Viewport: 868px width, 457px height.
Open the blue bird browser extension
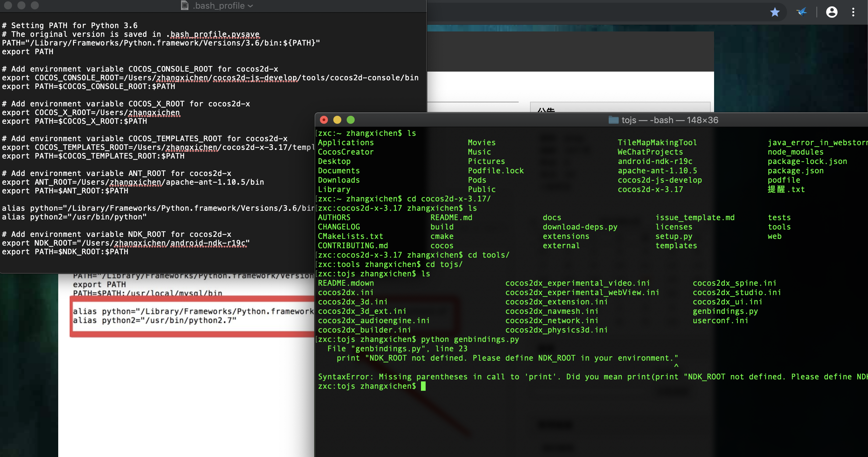(801, 12)
